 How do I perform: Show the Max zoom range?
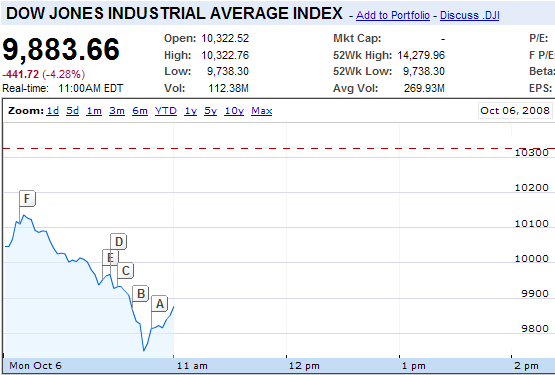(x=262, y=111)
